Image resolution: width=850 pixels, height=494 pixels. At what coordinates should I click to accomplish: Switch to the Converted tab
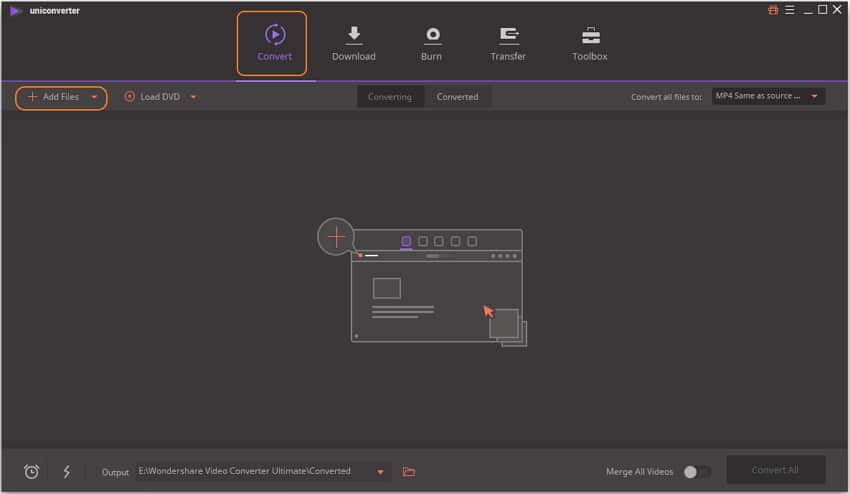point(457,97)
